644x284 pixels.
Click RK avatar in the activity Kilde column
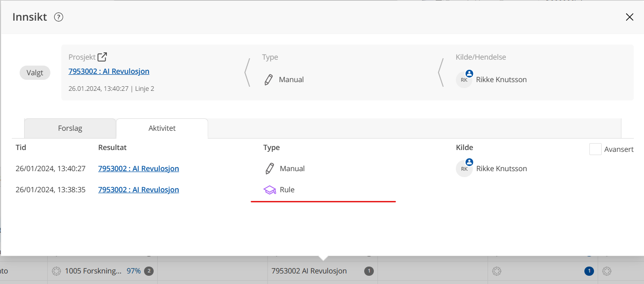click(464, 168)
